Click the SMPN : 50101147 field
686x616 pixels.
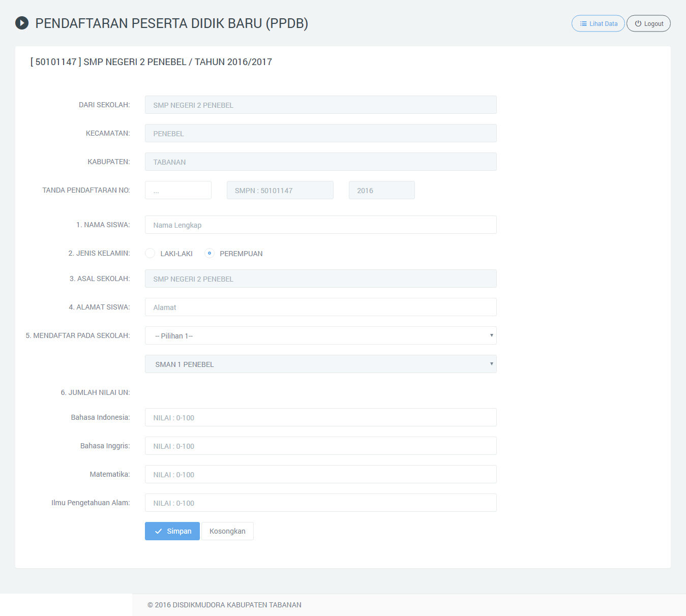[280, 190]
